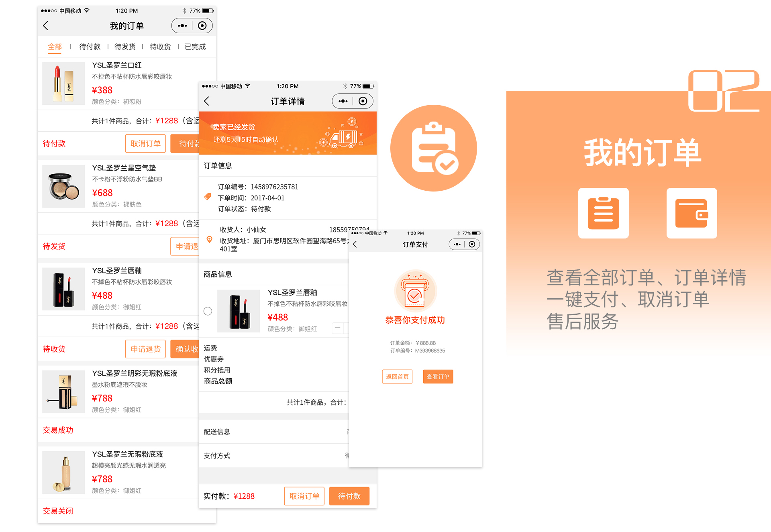This screenshot has width=771, height=532.
Task: Click the red 待收货 status label on 唇釉 order
Action: point(54,349)
